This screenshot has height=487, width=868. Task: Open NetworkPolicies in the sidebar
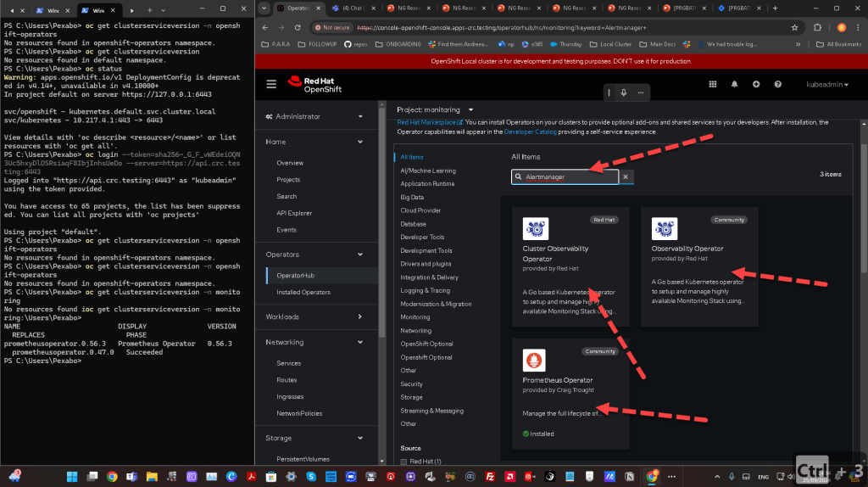[x=299, y=413]
